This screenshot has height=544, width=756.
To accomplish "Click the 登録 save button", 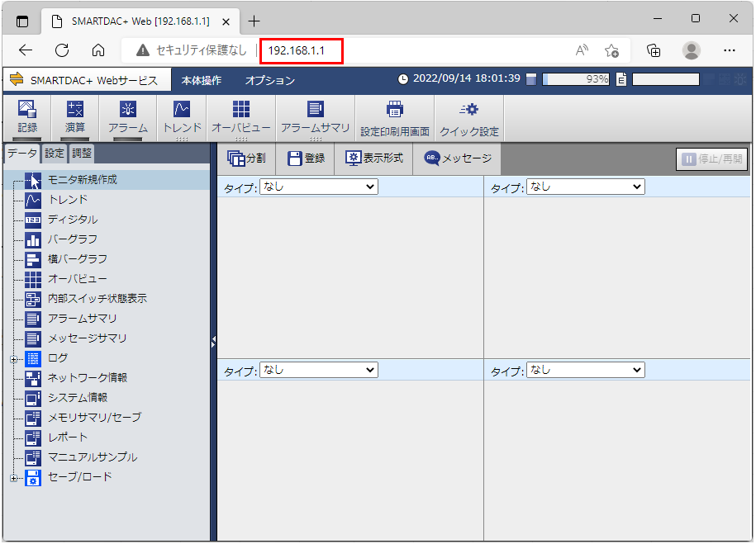I will tap(306, 158).
